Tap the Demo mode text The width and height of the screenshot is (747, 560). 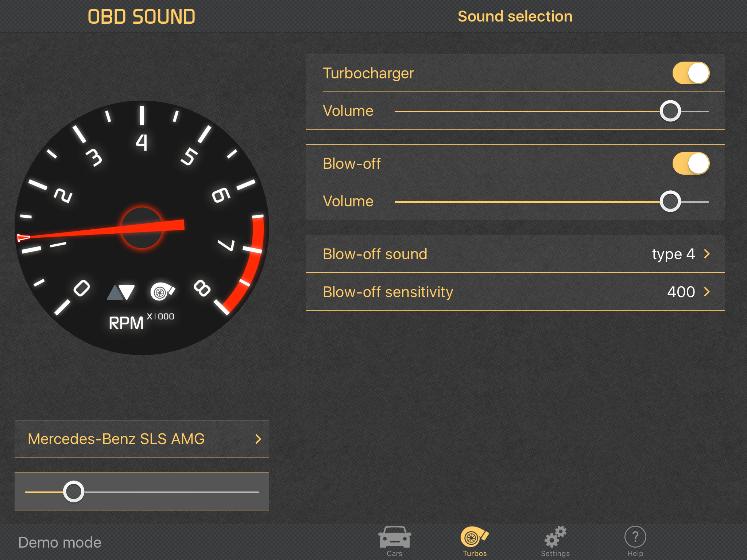pyautogui.click(x=60, y=542)
